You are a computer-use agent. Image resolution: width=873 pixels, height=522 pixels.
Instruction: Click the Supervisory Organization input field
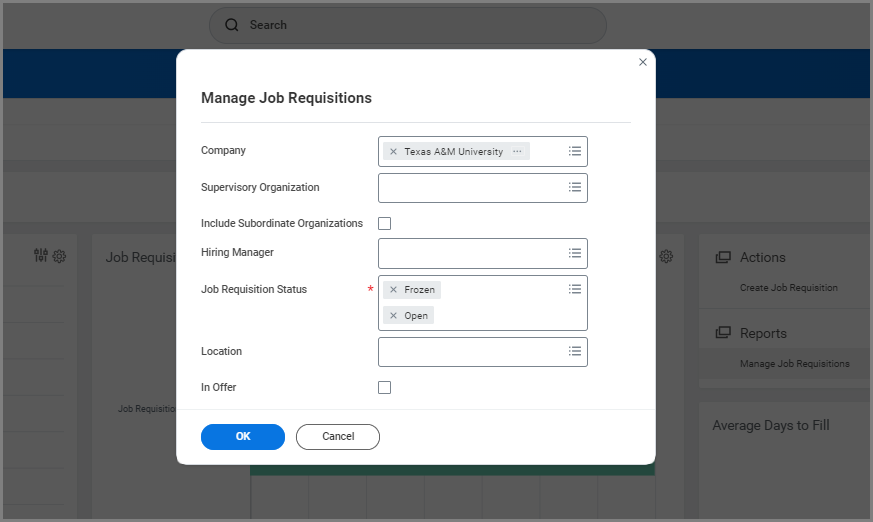click(x=470, y=188)
